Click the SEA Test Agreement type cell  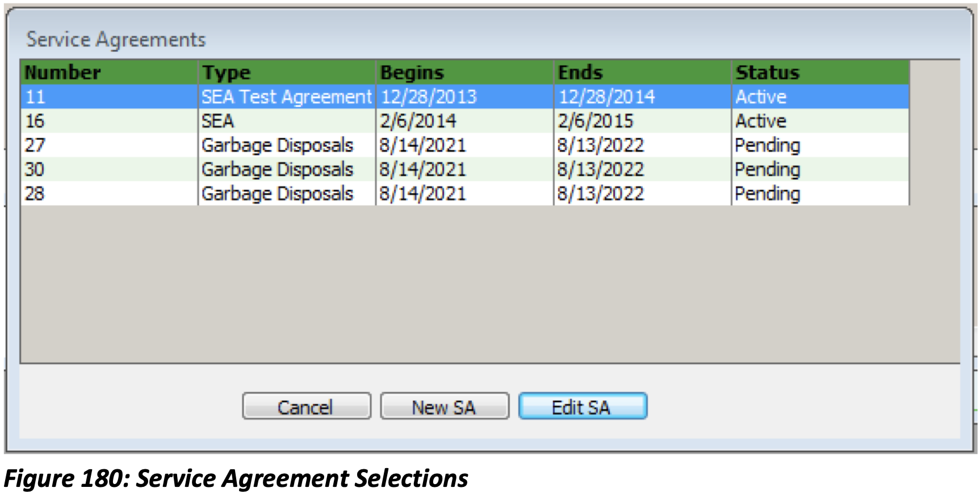tap(285, 97)
